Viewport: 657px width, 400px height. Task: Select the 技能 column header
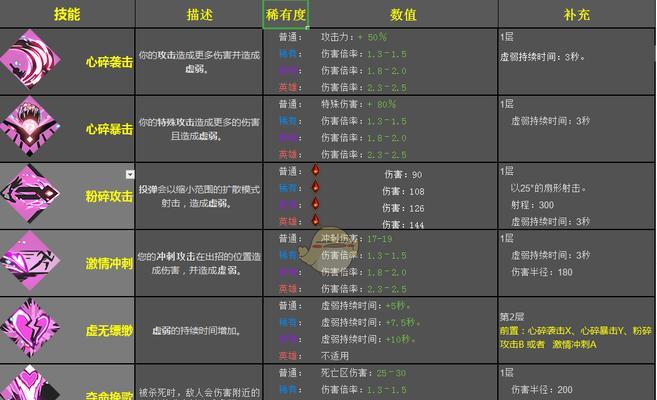tap(67, 14)
